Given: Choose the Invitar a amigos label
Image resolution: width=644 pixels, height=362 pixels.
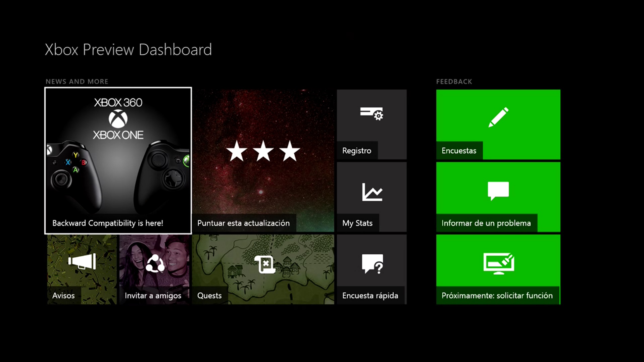Looking at the screenshot, I should tap(153, 296).
